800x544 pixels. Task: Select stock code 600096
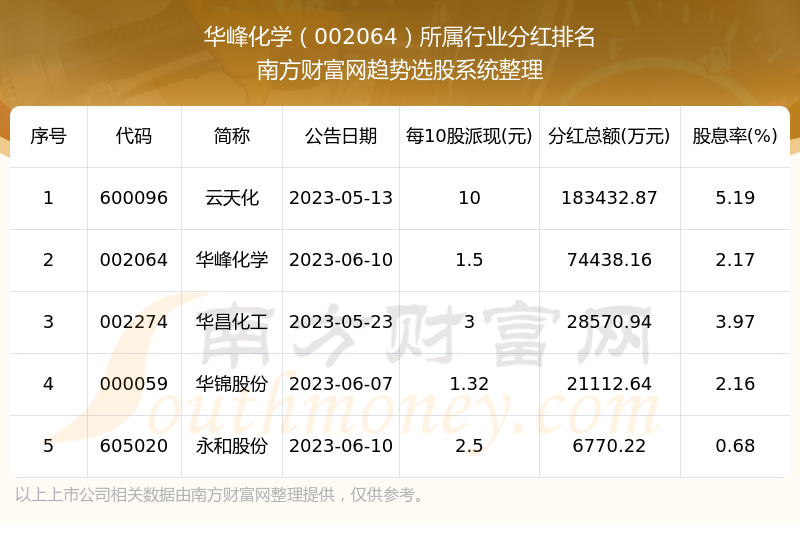[134, 198]
